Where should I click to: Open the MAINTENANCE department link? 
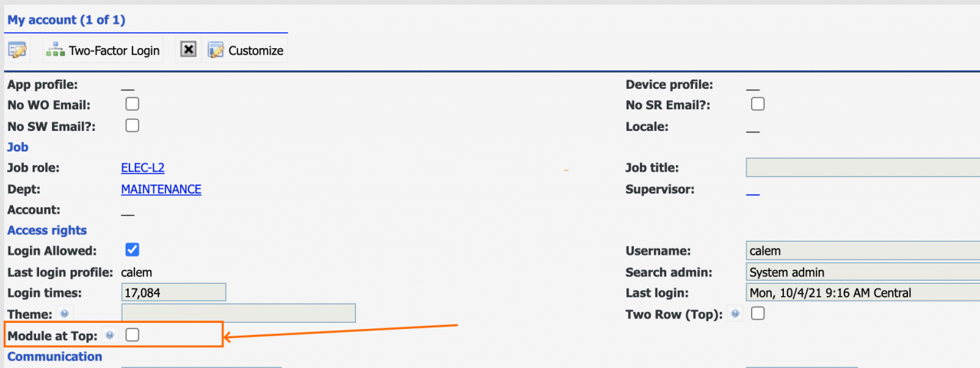click(x=161, y=189)
